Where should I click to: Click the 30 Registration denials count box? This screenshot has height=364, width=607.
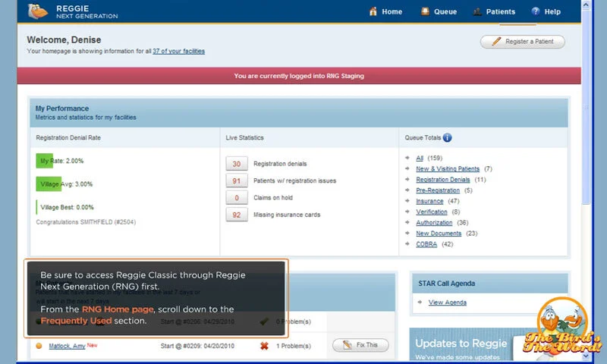[237, 164]
